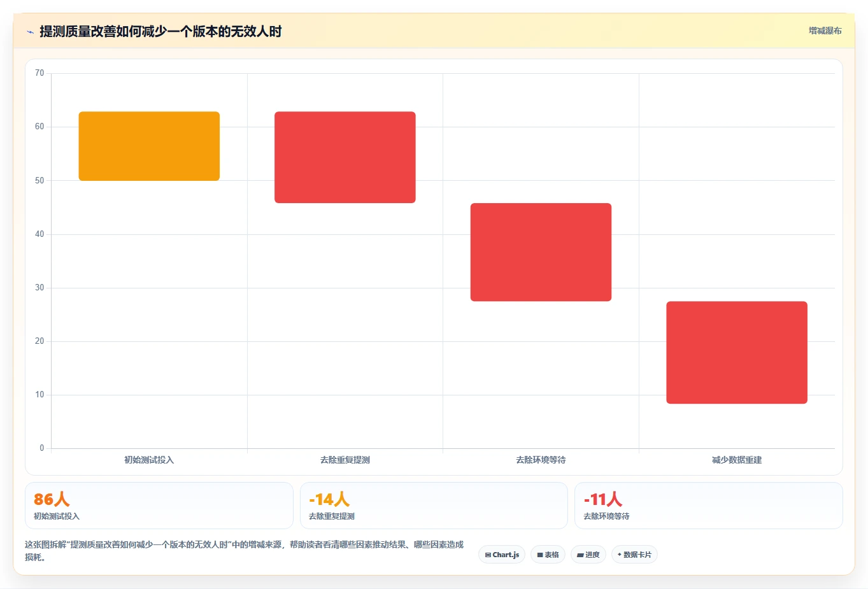The height and width of the screenshot is (589, 868).
Task: Click the y-axis value 50
Action: coord(39,181)
